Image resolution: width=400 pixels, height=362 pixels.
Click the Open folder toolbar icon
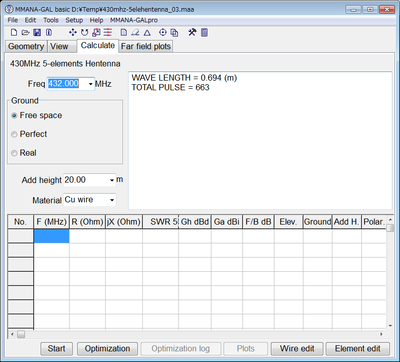pos(26,33)
